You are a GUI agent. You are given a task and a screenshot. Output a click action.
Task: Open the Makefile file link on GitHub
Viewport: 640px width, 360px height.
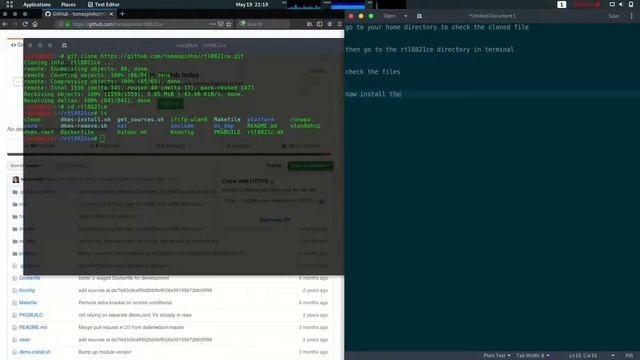28,302
